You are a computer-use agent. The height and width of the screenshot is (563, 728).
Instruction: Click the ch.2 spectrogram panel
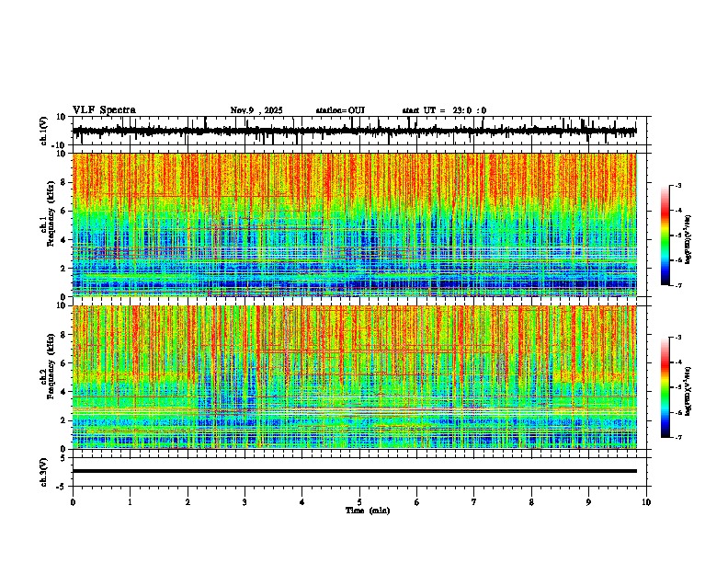(355, 377)
